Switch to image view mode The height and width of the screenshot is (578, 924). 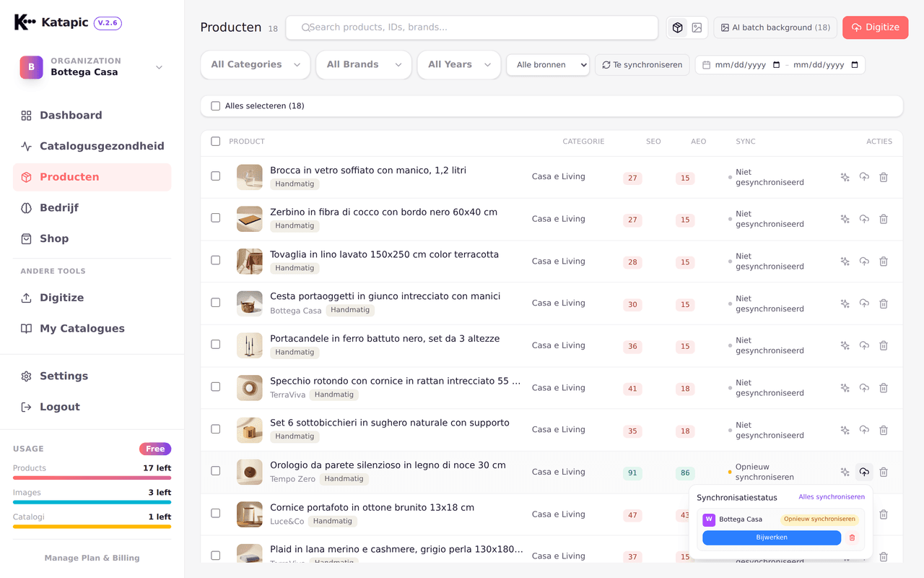(x=697, y=27)
